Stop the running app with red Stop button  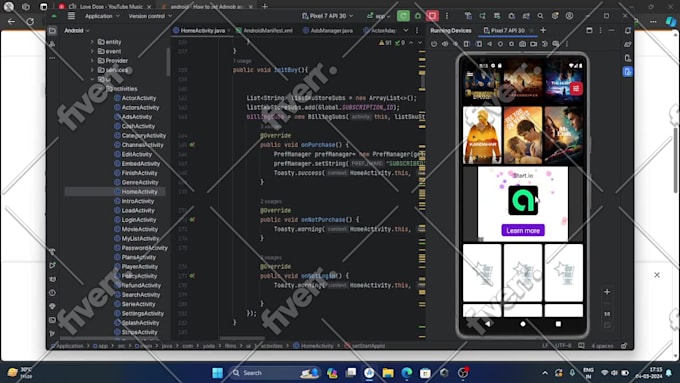pyautogui.click(x=432, y=16)
